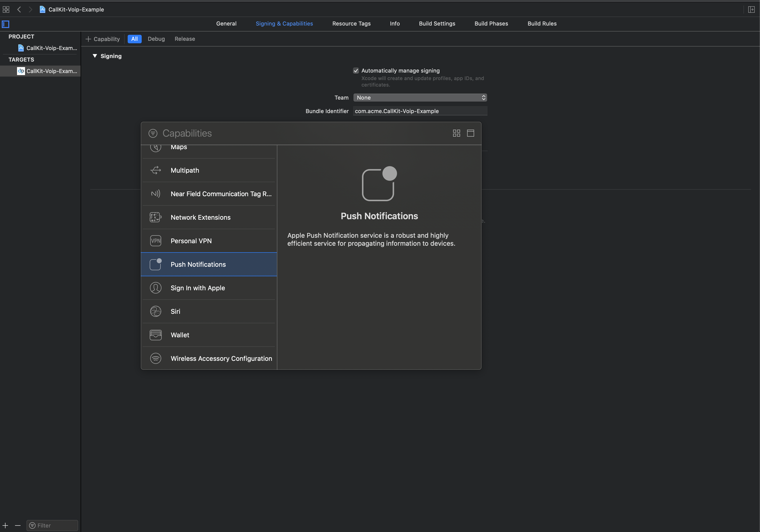Open the Signing & Capabilities tab

point(284,24)
